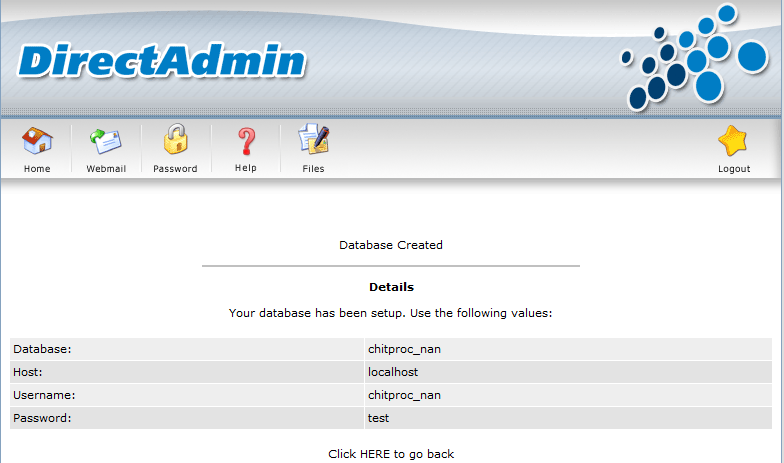784x463 pixels.
Task: Select the Database value chitproc_nan
Action: 404,349
